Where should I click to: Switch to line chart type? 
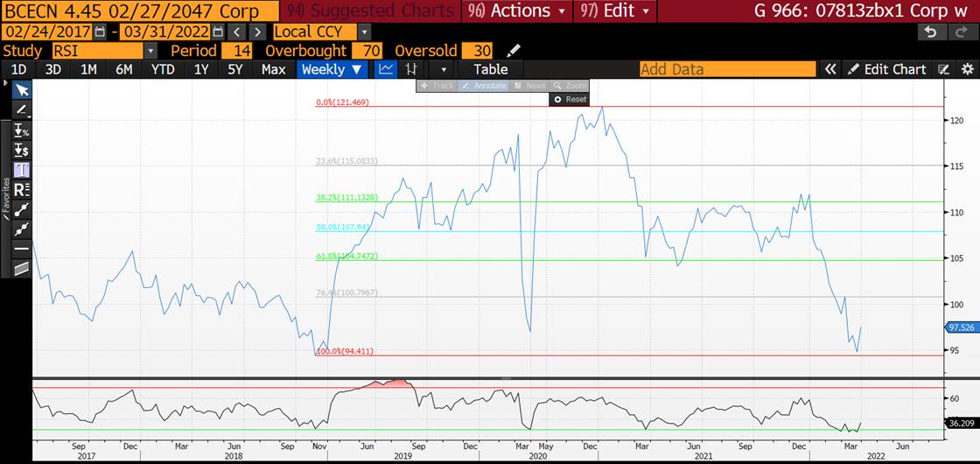(x=385, y=69)
